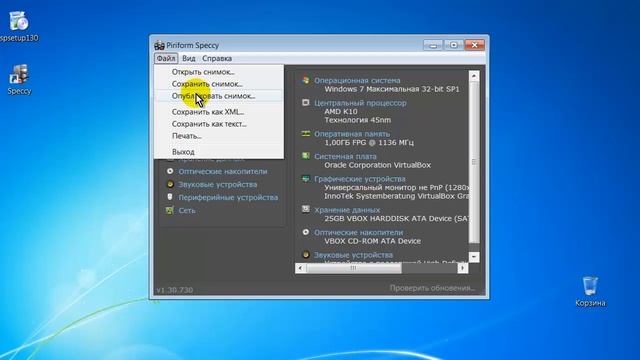Follow the Операционная система heading link
This screenshot has height=360, width=640.
(357, 80)
